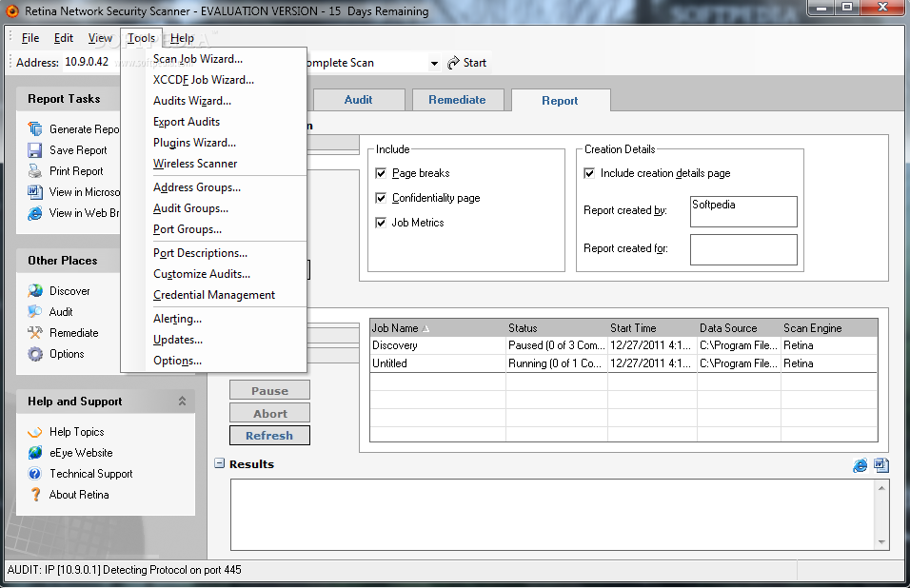Click the Help Topics icon

(x=35, y=432)
